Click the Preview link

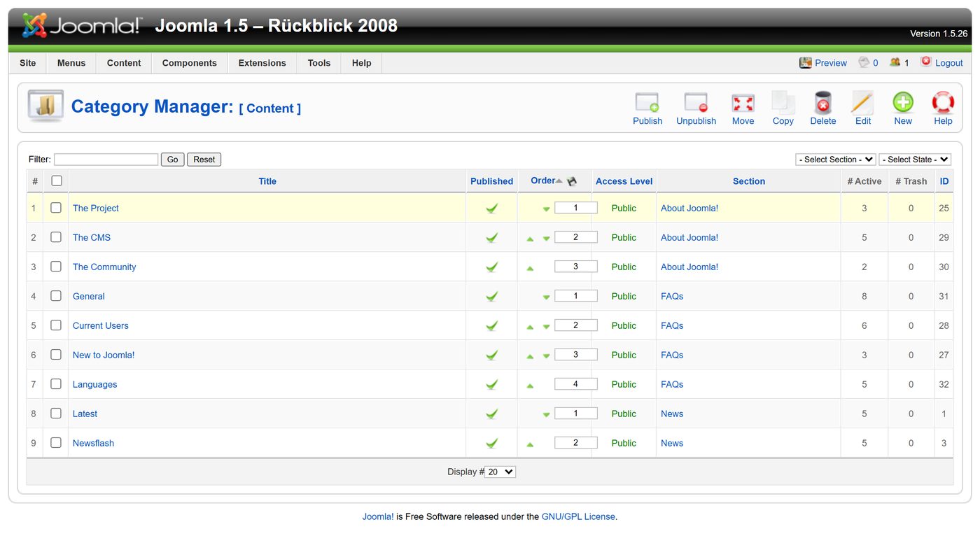point(831,63)
